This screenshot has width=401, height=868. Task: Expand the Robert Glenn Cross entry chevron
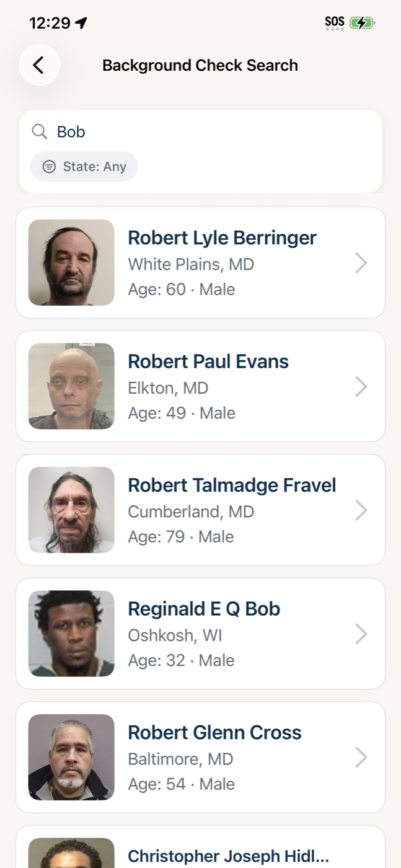(361, 758)
